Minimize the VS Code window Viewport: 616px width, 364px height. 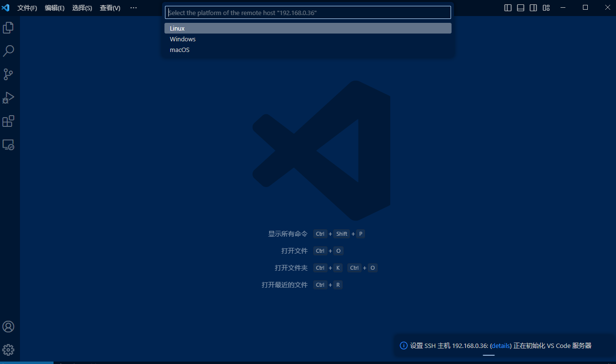click(563, 8)
